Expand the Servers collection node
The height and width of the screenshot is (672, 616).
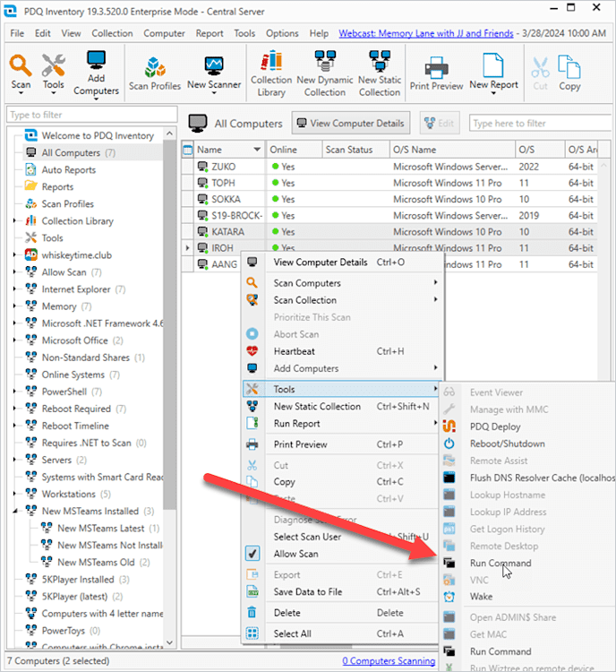(14, 460)
